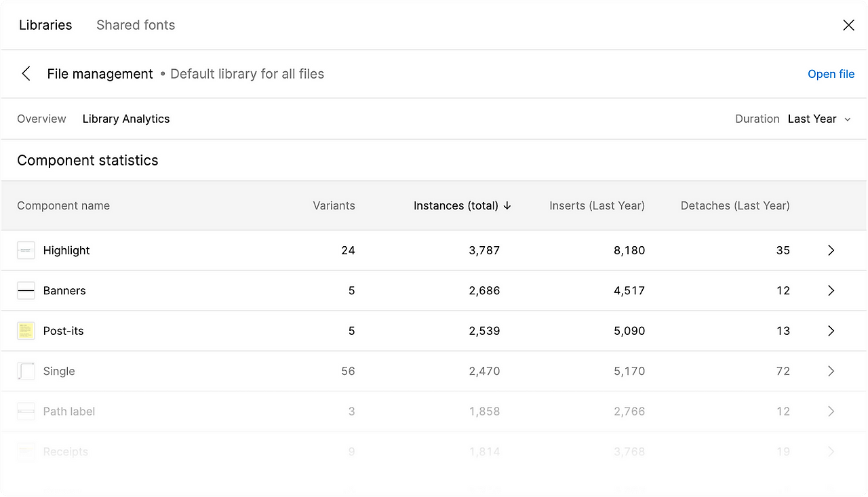Sort by Inserts (Last Year) column
This screenshot has height=497, width=868.
click(x=597, y=205)
